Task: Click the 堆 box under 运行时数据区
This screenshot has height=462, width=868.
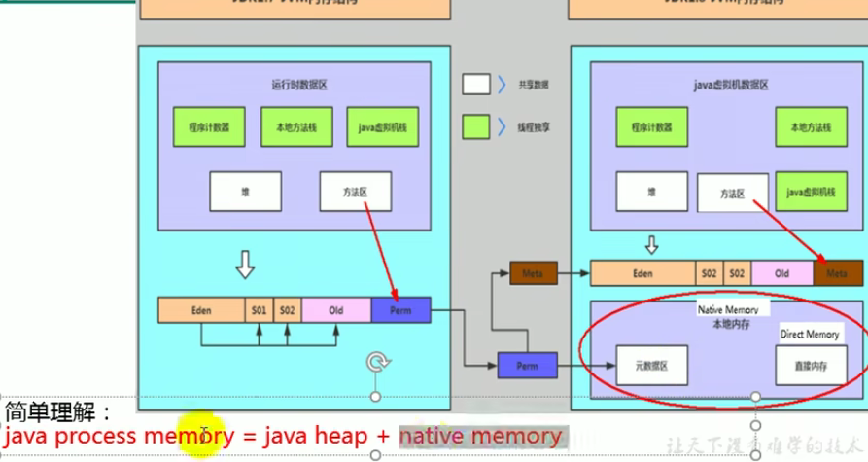Action: [245, 192]
